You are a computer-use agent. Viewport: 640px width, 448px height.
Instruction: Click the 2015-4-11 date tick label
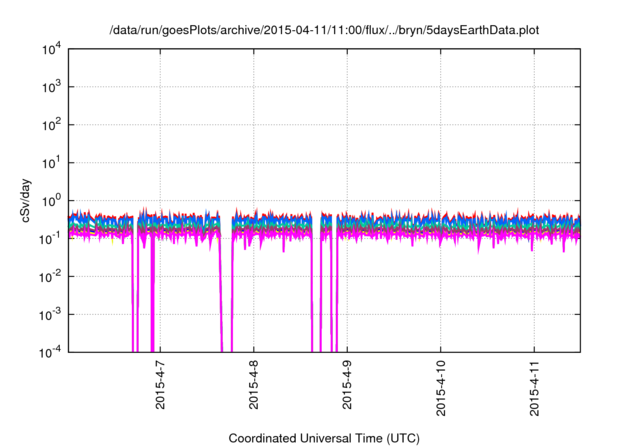coord(534,388)
